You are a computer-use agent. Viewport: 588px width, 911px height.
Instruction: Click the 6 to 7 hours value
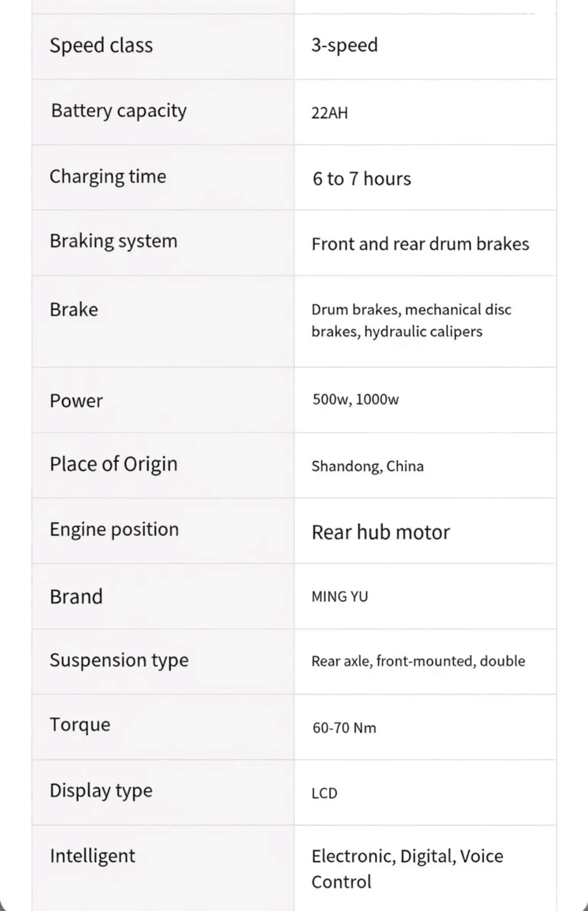pos(362,179)
